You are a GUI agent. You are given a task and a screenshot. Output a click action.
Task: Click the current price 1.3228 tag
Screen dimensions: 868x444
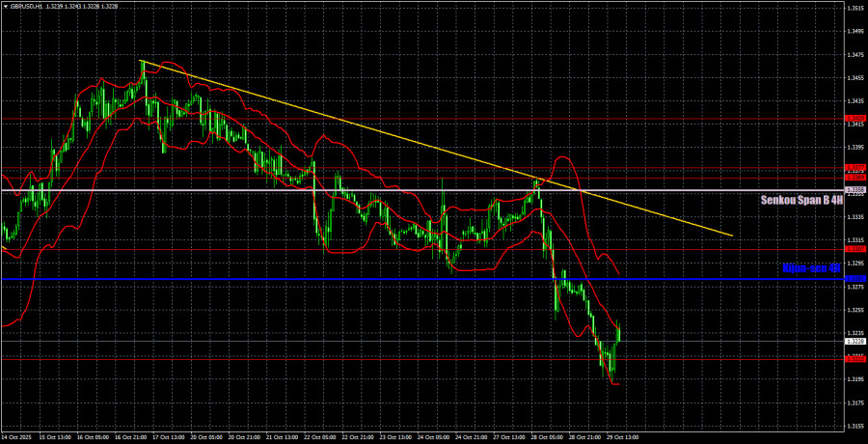(x=854, y=342)
